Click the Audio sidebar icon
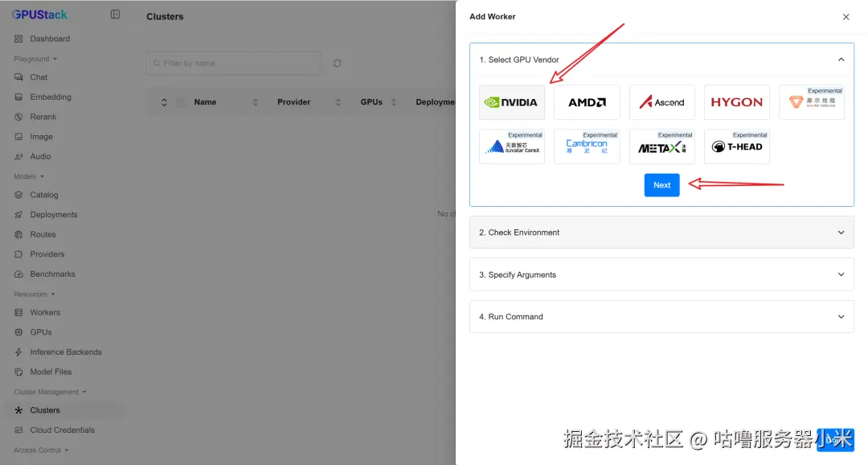 click(18, 156)
